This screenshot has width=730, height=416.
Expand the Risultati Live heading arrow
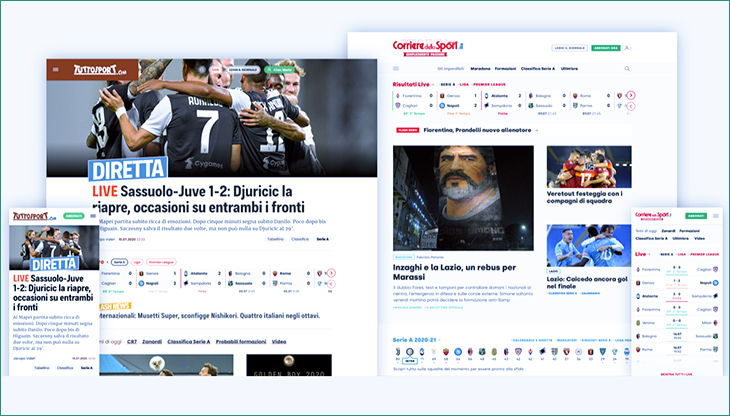(433, 84)
